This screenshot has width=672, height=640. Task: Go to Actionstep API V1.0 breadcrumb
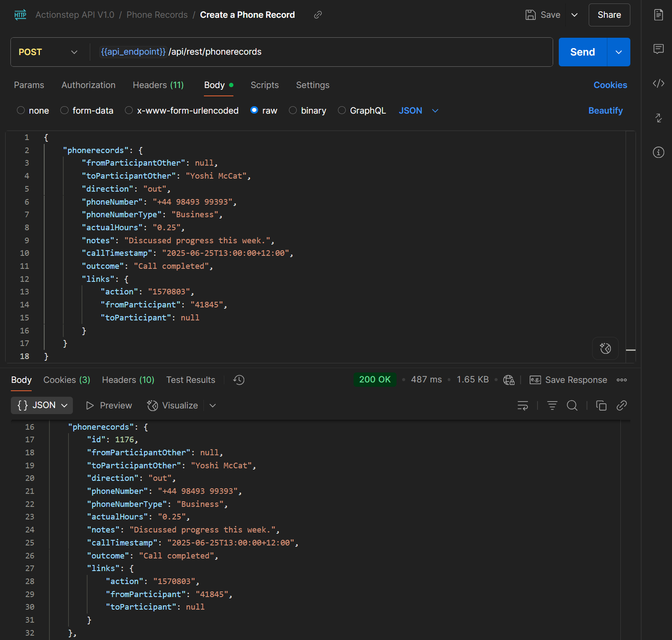point(75,15)
